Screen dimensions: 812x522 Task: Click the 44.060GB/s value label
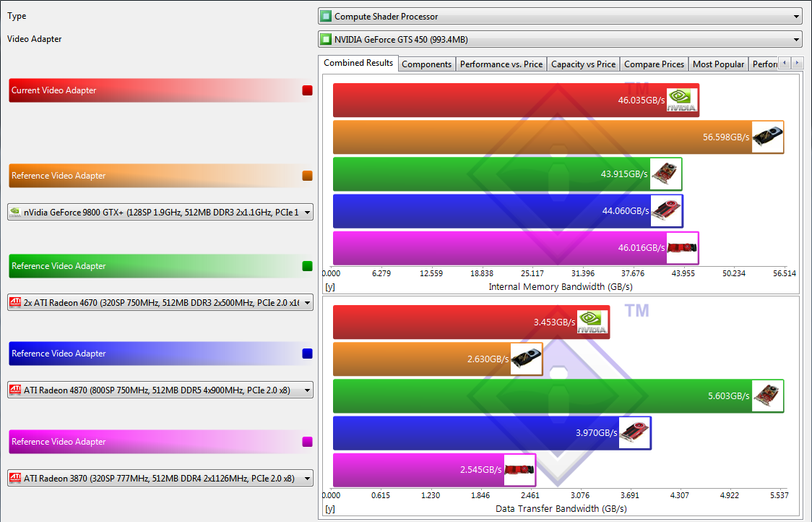click(626, 210)
